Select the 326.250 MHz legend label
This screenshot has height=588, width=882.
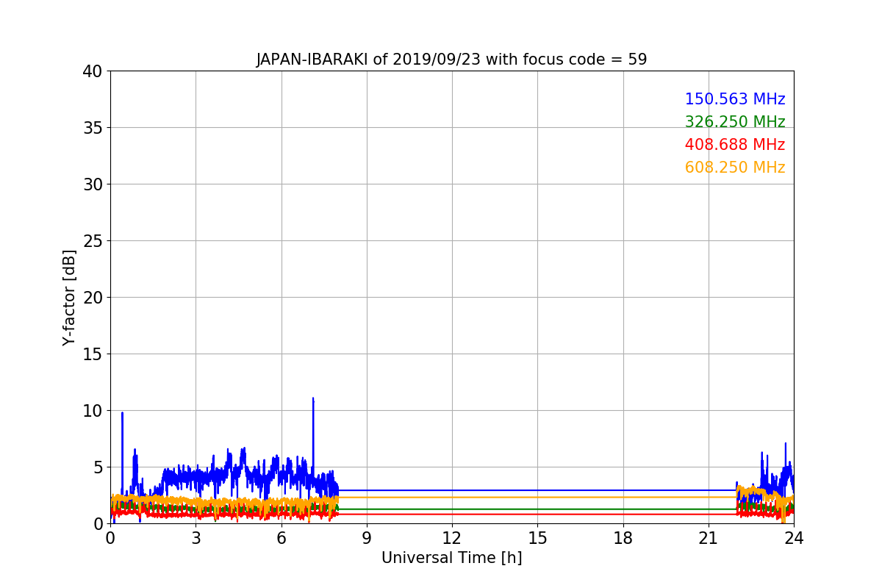[735, 122]
